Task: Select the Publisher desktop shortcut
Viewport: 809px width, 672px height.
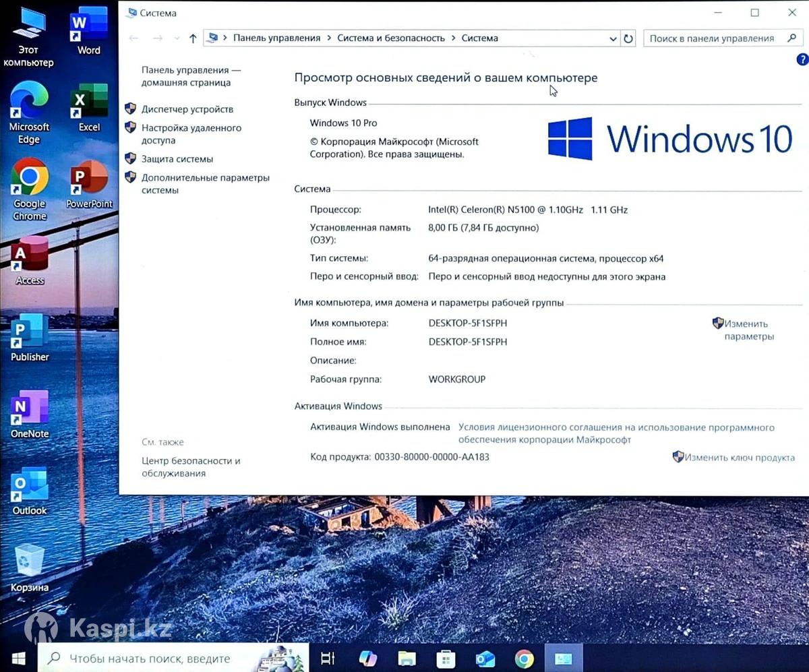Action: pos(30,338)
